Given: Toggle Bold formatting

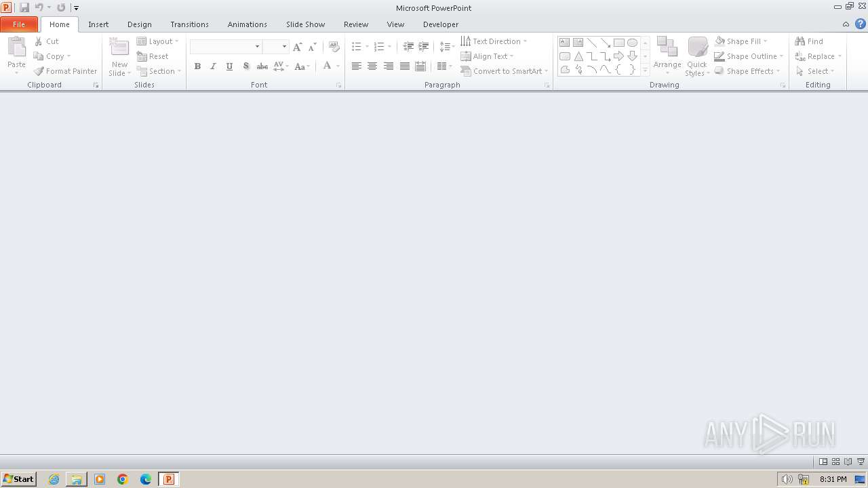Looking at the screenshot, I should tap(197, 66).
